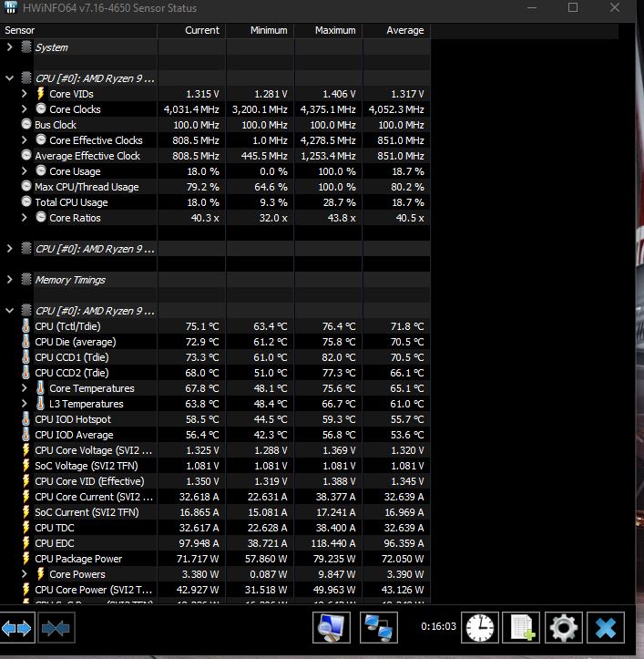Click the 71.717 W current value
This screenshot has height=659, width=644.
click(198, 559)
